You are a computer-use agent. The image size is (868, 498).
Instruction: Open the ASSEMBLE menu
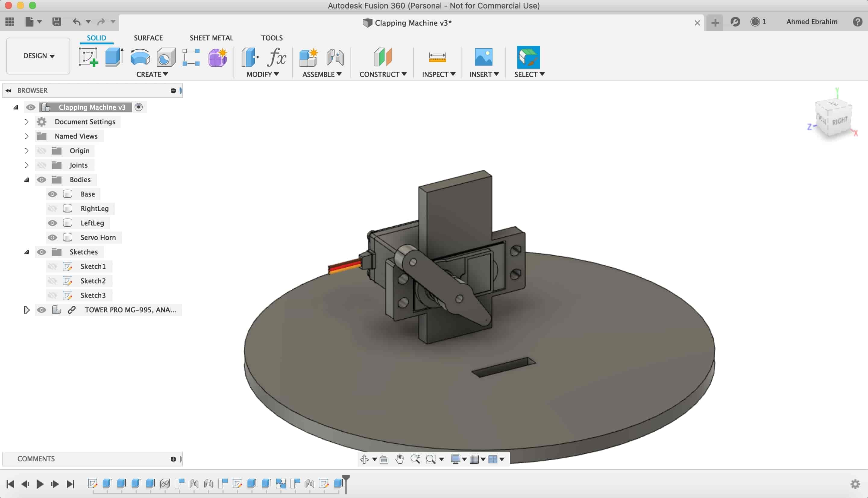pyautogui.click(x=322, y=74)
